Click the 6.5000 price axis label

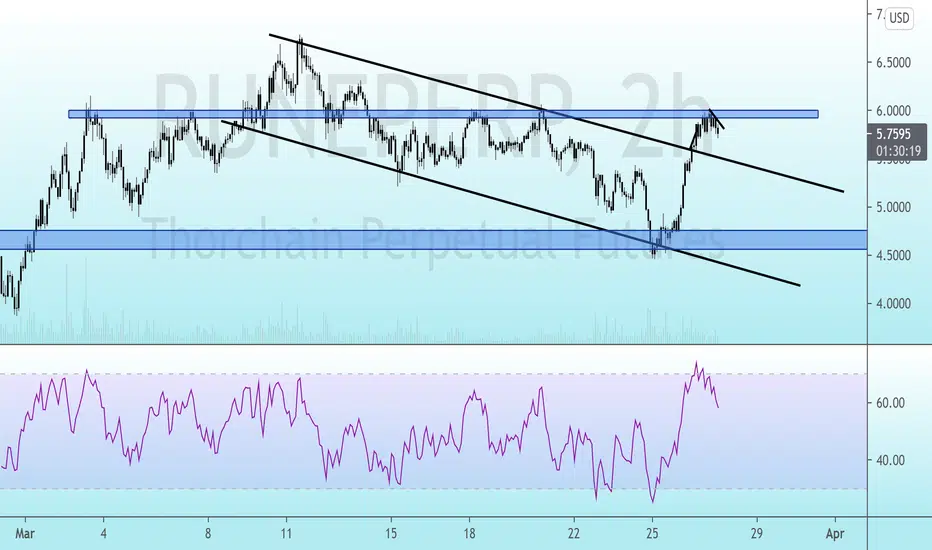tap(893, 62)
